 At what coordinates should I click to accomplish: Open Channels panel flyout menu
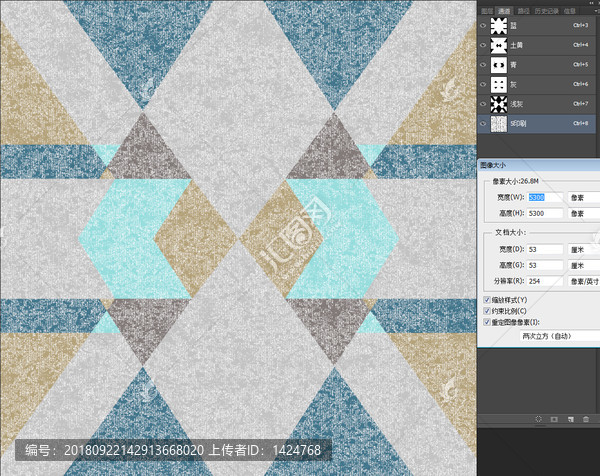pyautogui.click(x=597, y=11)
